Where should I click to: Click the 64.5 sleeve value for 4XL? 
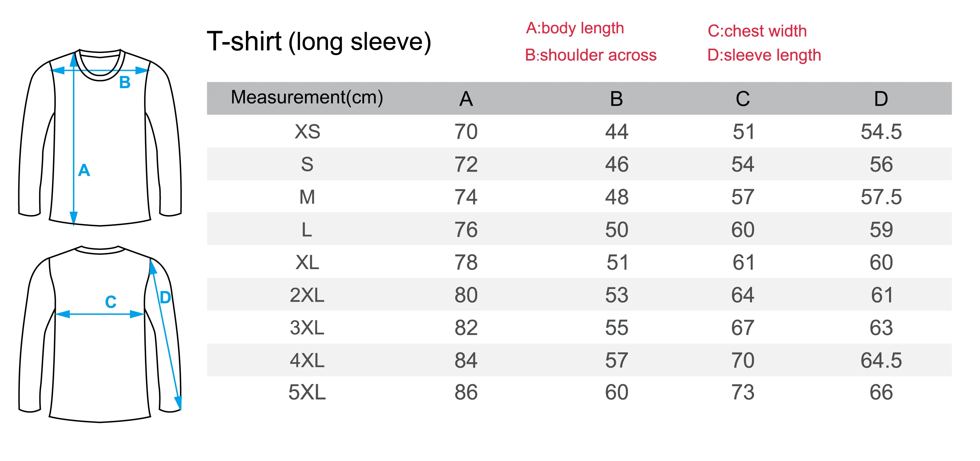coord(881,361)
